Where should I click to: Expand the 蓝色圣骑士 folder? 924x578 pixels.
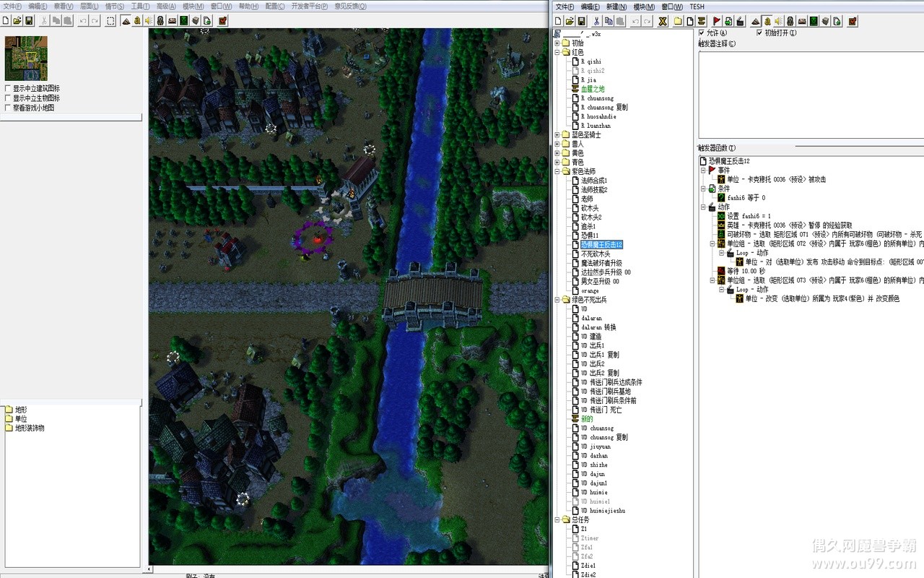tap(557, 134)
